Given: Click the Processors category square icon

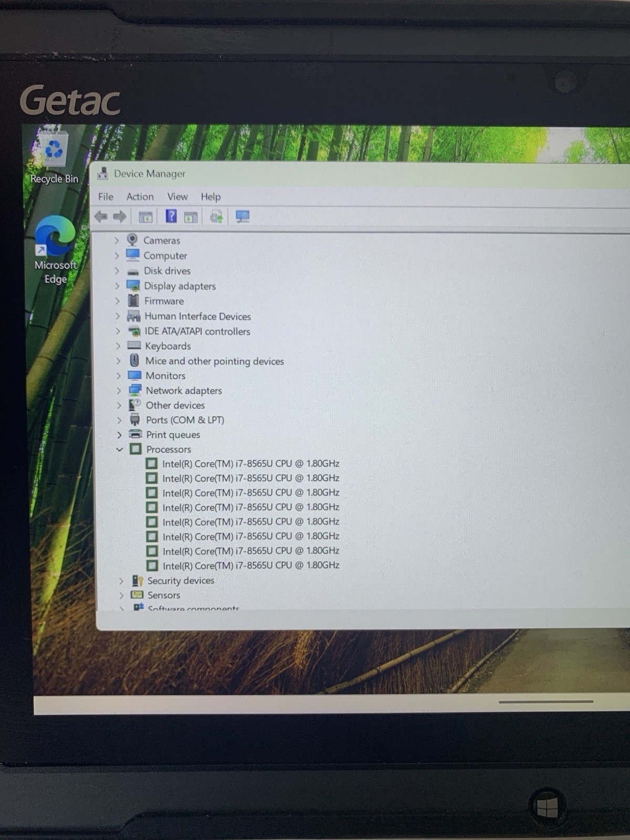Looking at the screenshot, I should 135,449.
